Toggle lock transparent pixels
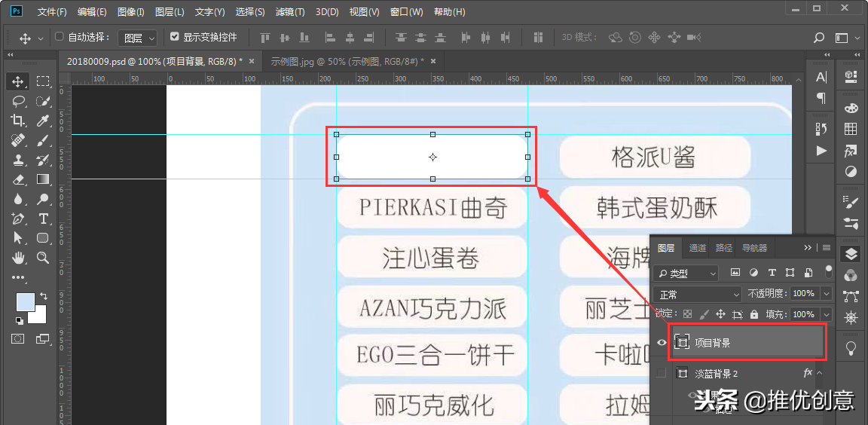 click(x=687, y=314)
